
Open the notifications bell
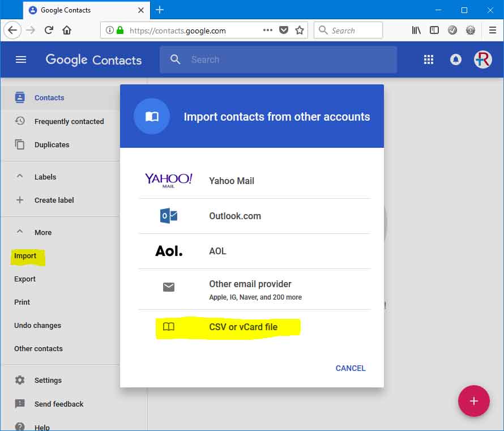tap(455, 60)
